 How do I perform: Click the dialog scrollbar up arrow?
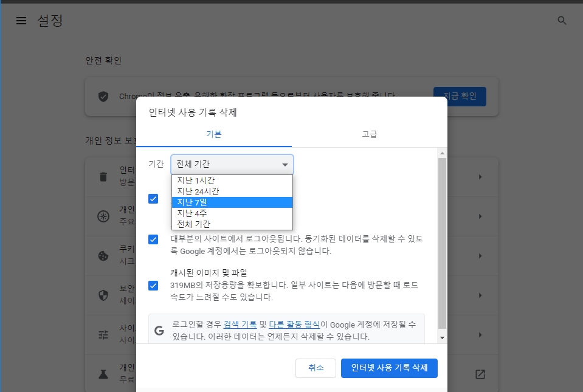click(442, 153)
